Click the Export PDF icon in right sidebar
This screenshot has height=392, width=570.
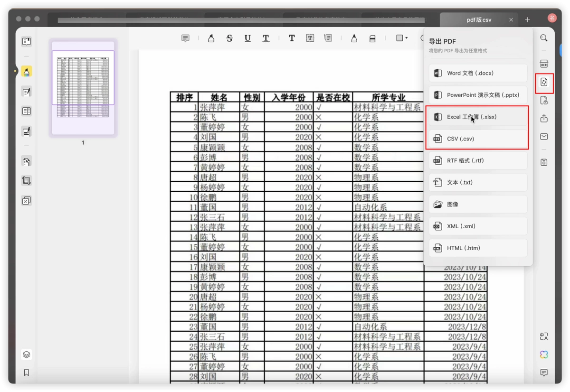[x=544, y=82]
